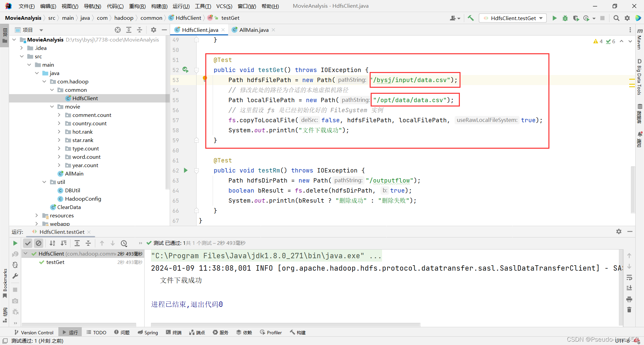The width and height of the screenshot is (644, 345).
Task: Collapse all icon in Project panel header
Action: point(140,30)
